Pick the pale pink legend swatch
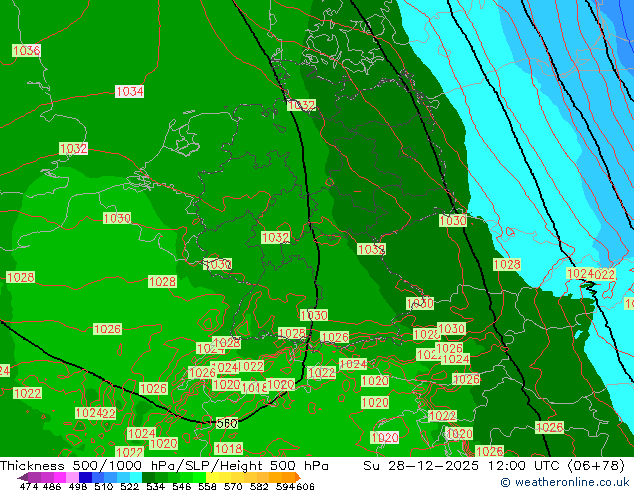The height and width of the screenshot is (490, 634). point(72,477)
